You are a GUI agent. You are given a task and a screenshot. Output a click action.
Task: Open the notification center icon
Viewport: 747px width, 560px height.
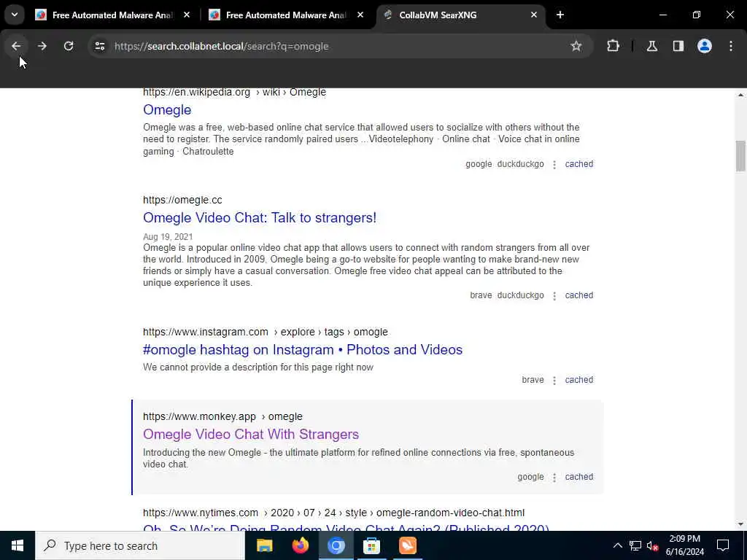click(x=723, y=545)
